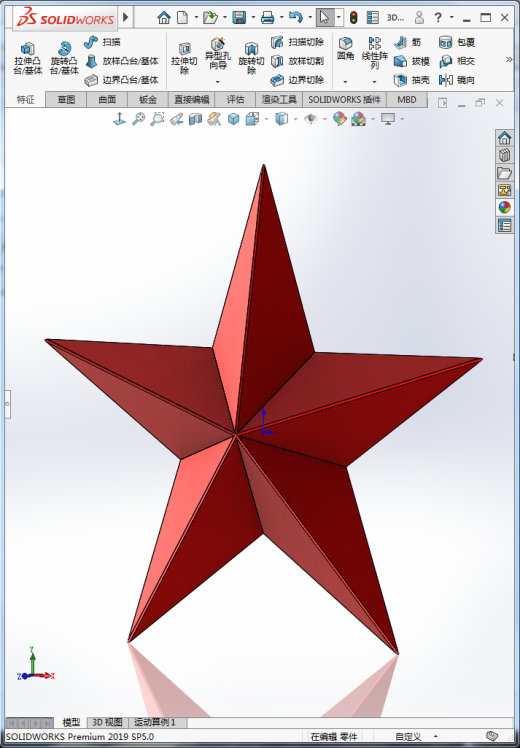Open the Hole Wizard (异型孔向导)
The height and width of the screenshot is (748, 520).
(x=218, y=54)
